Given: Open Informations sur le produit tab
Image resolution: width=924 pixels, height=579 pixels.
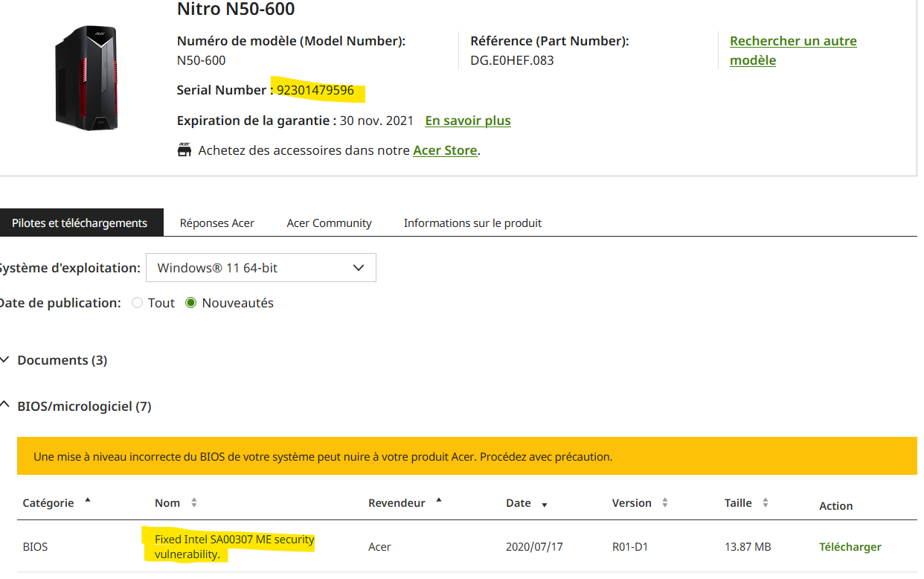Looking at the screenshot, I should pos(472,223).
